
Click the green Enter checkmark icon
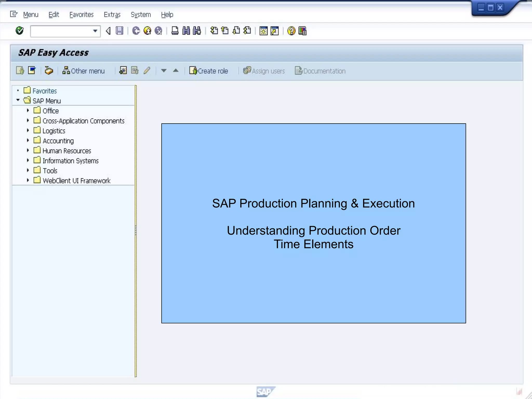coord(19,31)
